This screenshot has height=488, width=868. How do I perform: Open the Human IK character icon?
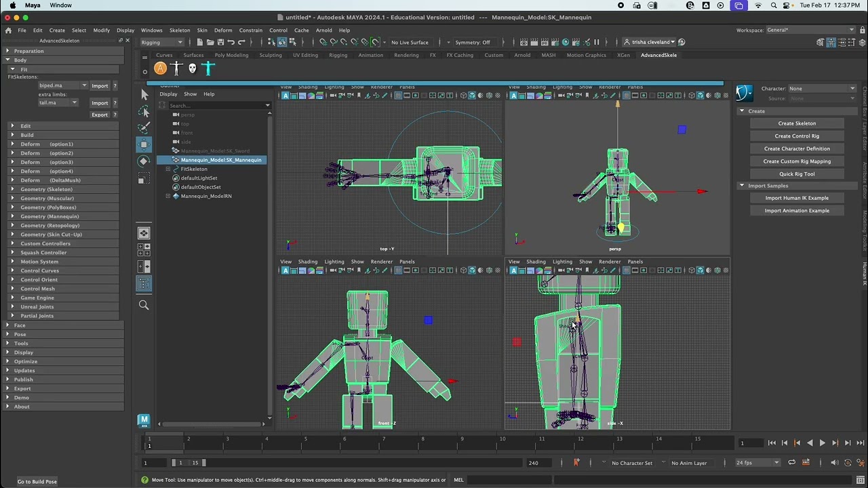click(745, 93)
